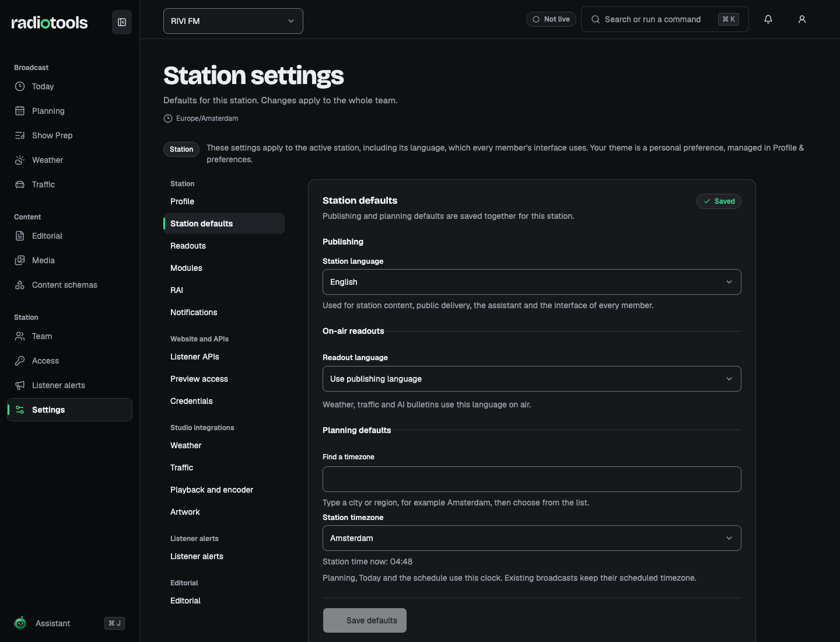
Task: Open Preview access settings
Action: tap(224, 379)
